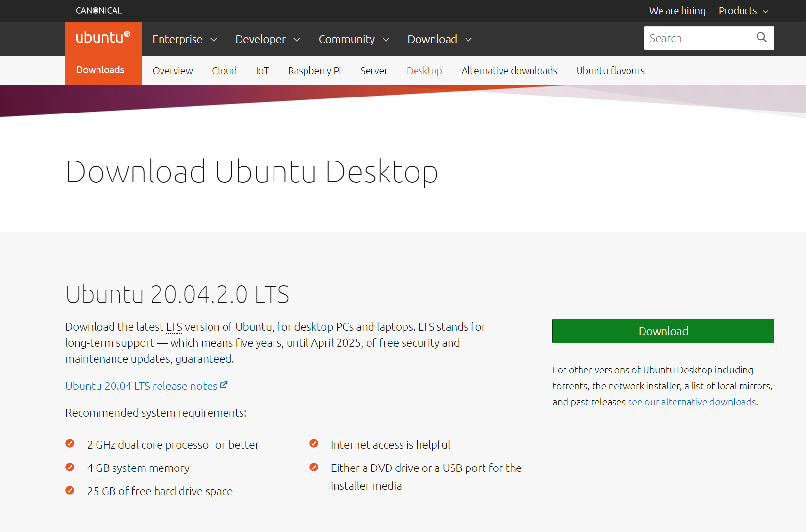
Task: Click the LTS abbreviation with dotted underline
Action: [174, 327]
